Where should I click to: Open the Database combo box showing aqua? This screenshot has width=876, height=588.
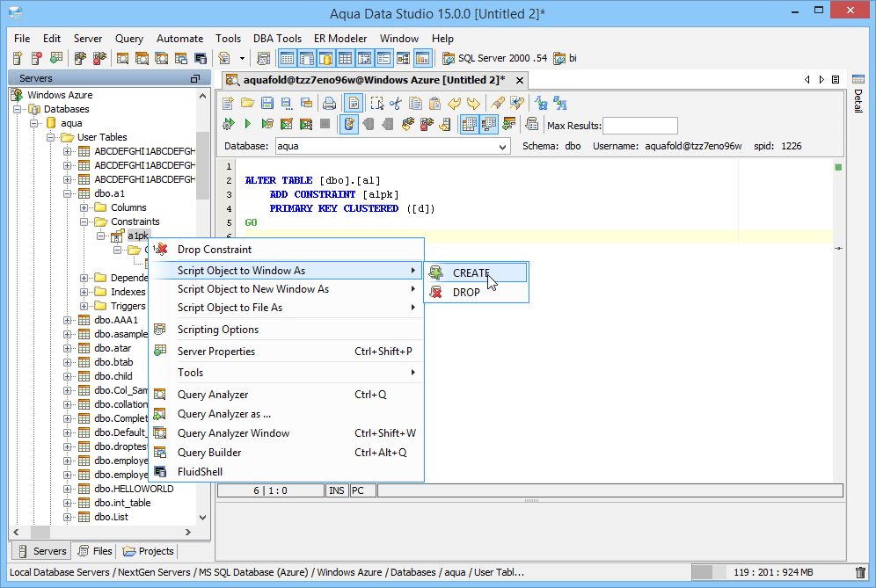pyautogui.click(x=393, y=146)
